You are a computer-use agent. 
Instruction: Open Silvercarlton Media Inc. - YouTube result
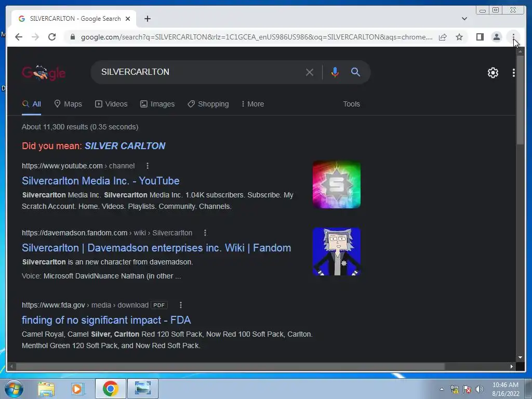click(101, 181)
